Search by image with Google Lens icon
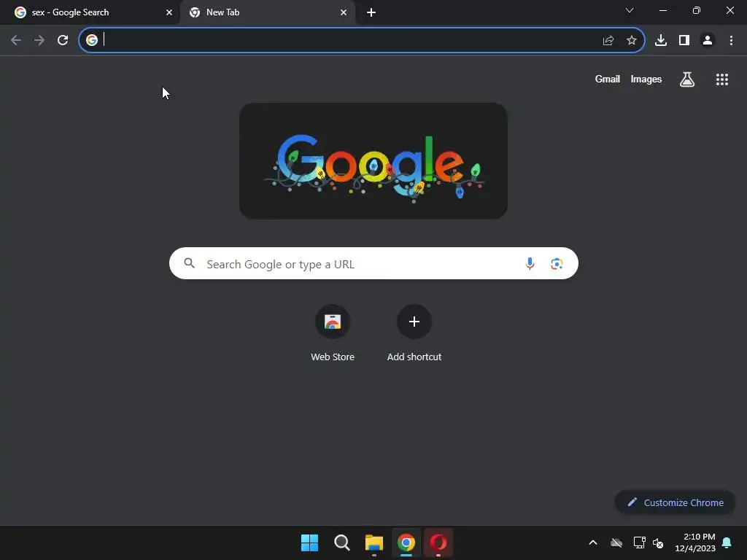 [x=557, y=263]
